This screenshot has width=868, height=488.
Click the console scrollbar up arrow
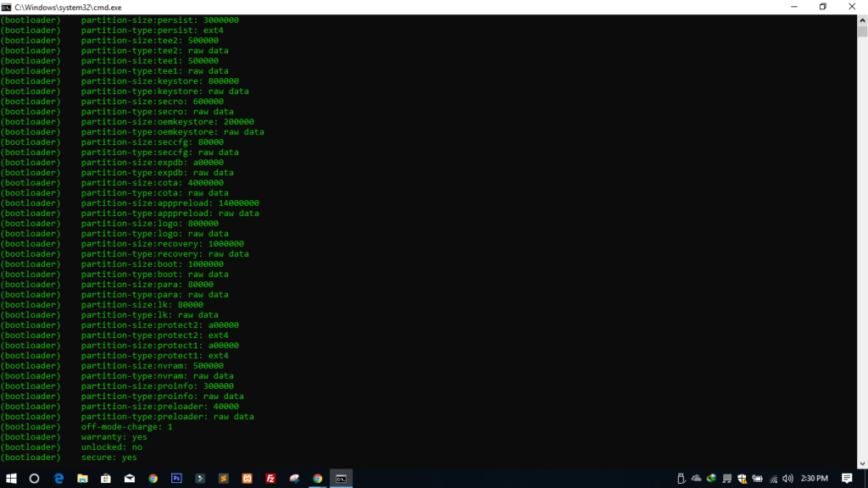point(862,19)
